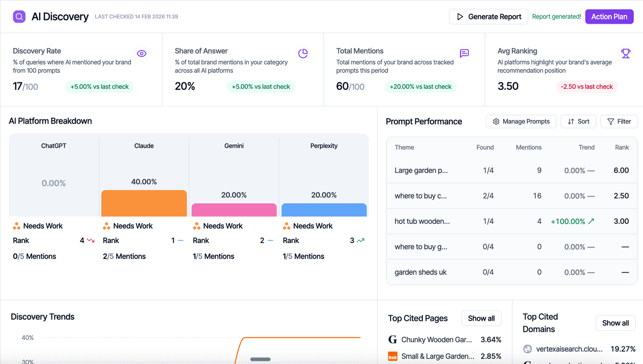
Task: Click the eye icon on Discovery Rate card
Action: (141, 54)
